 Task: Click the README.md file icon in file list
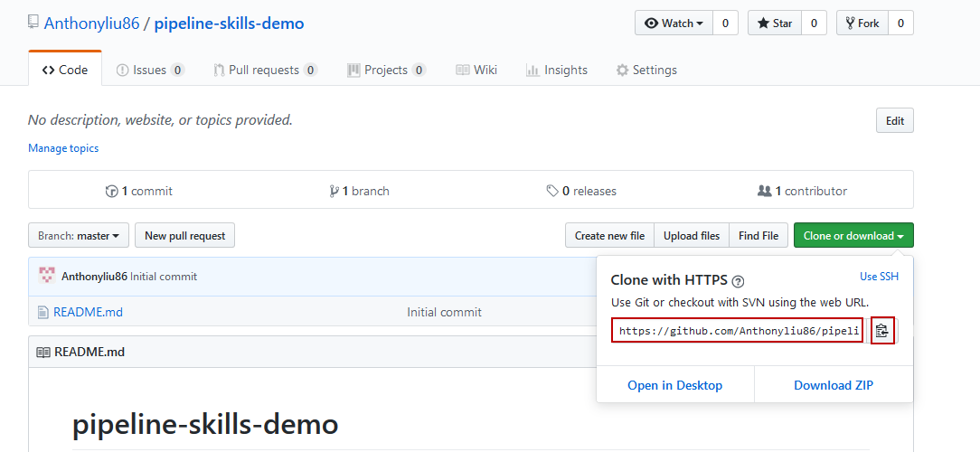[x=42, y=312]
